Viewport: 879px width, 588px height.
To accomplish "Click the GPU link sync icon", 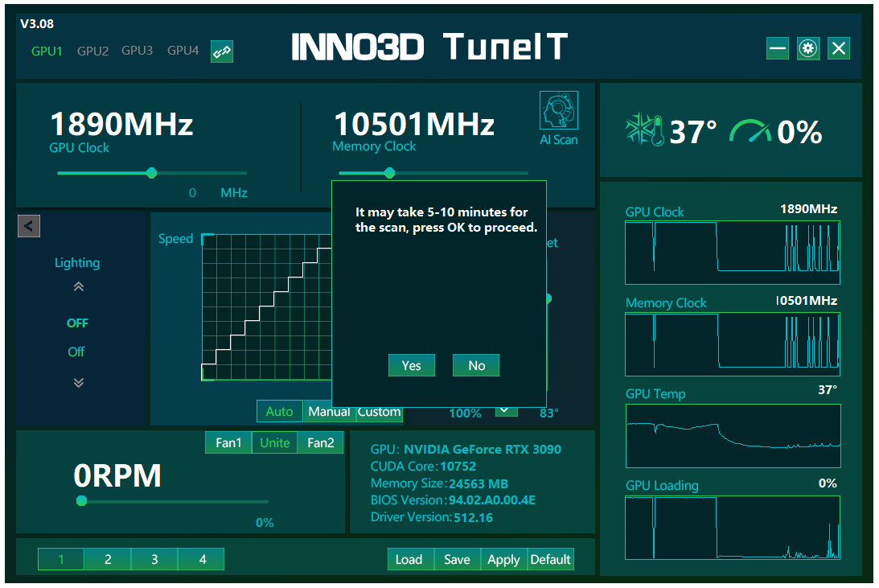I will (221, 51).
